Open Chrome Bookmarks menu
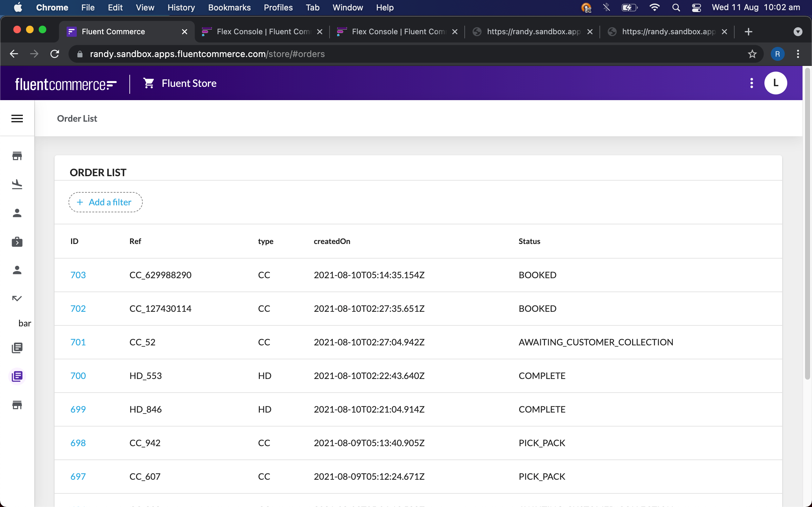 pos(229,7)
